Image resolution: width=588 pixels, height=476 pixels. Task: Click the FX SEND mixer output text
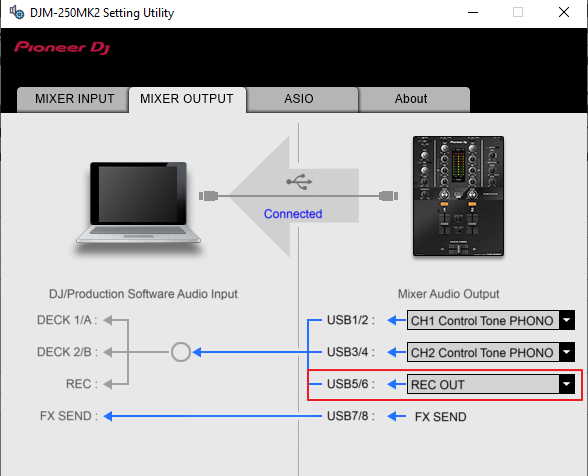click(x=441, y=417)
